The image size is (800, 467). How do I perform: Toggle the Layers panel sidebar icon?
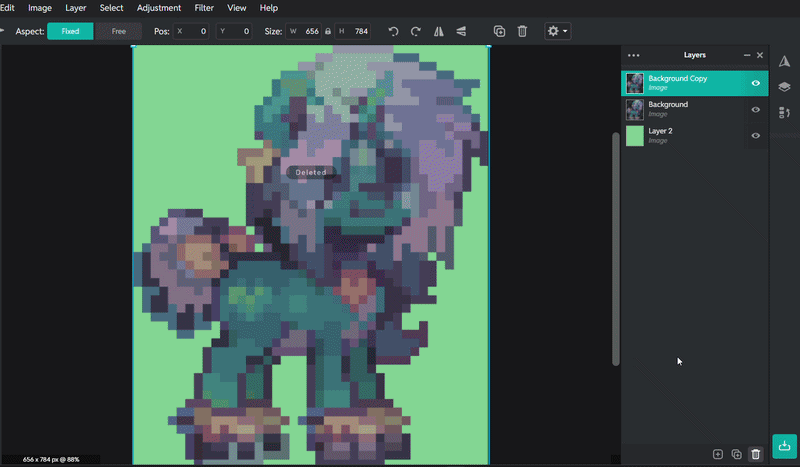(784, 87)
